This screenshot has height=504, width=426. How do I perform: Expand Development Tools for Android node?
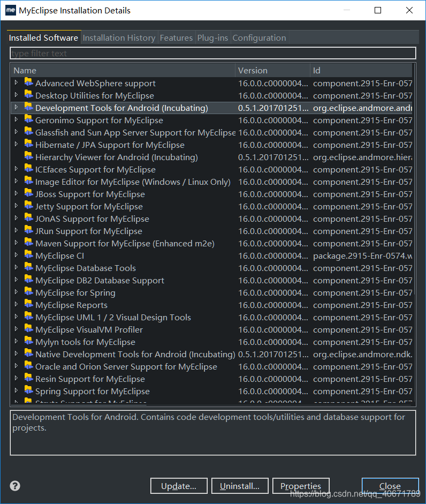tap(16, 107)
